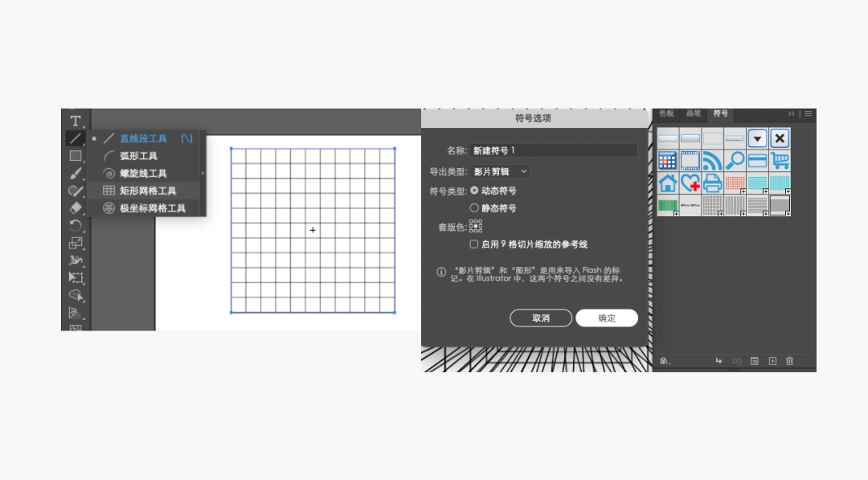Image resolution: width=868 pixels, height=480 pixels.
Task: Select the Rotate tool in the toolbar
Action: (76, 225)
